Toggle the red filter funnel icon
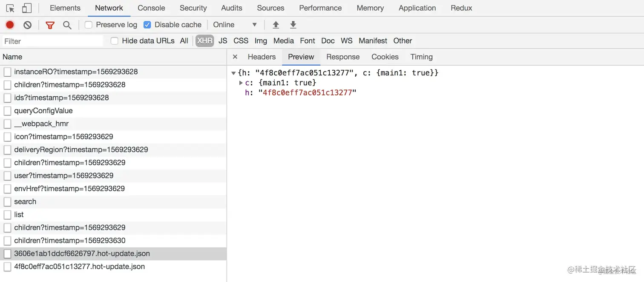 click(50, 25)
